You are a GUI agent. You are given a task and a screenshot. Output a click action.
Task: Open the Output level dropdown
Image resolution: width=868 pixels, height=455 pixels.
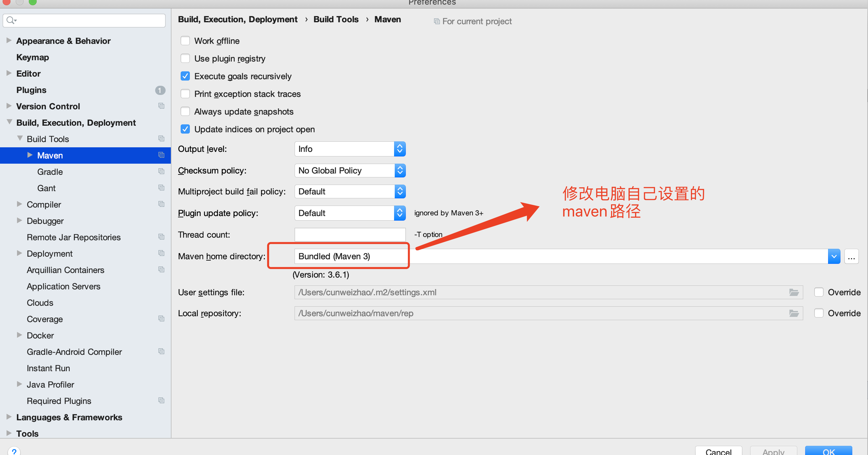coord(350,149)
